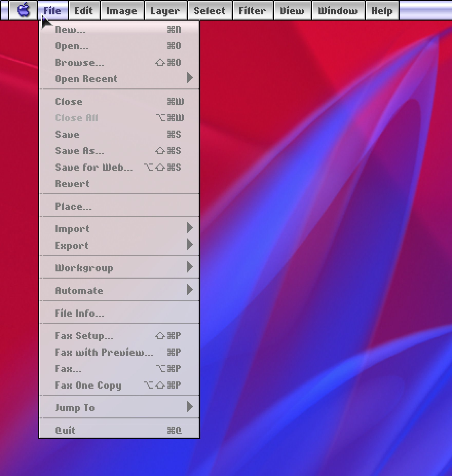This screenshot has height=476, width=452.
Task: Open the Select menu
Action: pos(210,10)
